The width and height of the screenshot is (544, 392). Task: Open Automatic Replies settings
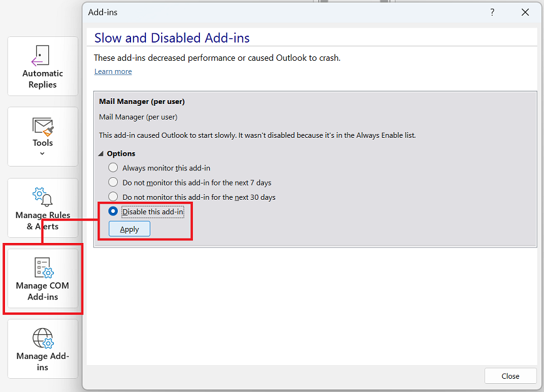[43, 66]
